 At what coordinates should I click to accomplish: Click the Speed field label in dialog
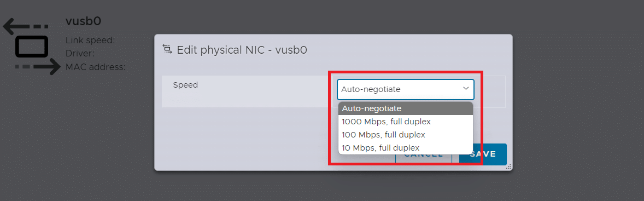185,85
